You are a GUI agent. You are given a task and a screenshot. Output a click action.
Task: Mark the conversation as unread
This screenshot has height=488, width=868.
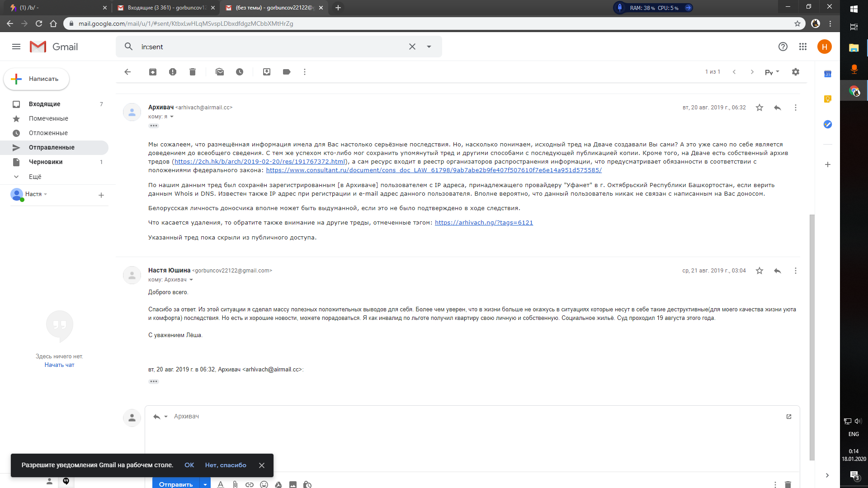pos(220,72)
